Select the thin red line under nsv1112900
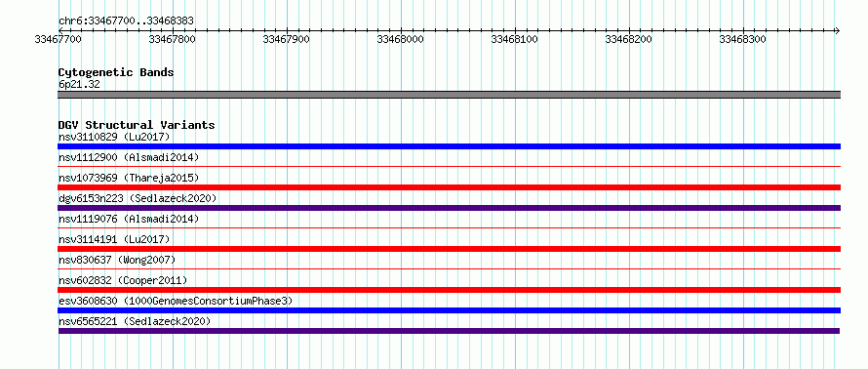Screen dimensions: 868x369 (449, 166)
